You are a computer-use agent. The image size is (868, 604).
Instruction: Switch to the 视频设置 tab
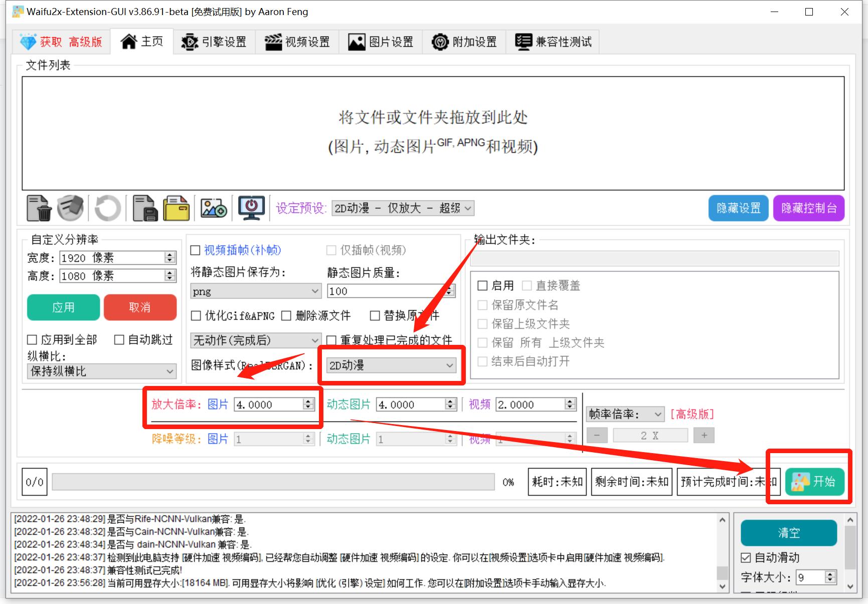click(x=297, y=42)
